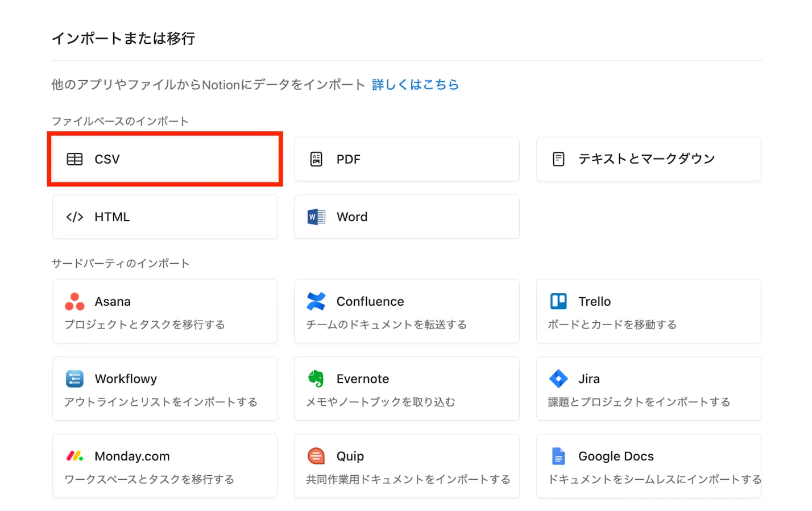Click the PDF file icon
The image size is (812, 511).
(x=316, y=159)
